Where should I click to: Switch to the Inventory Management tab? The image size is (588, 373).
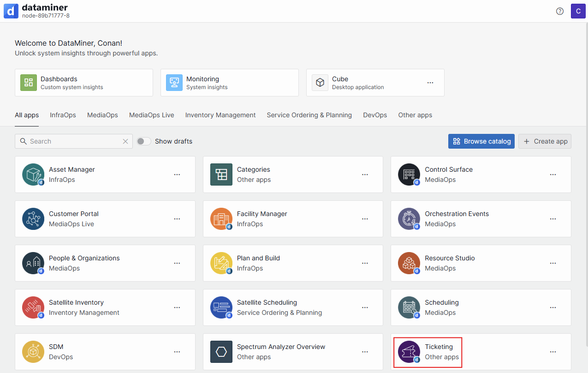click(x=220, y=115)
